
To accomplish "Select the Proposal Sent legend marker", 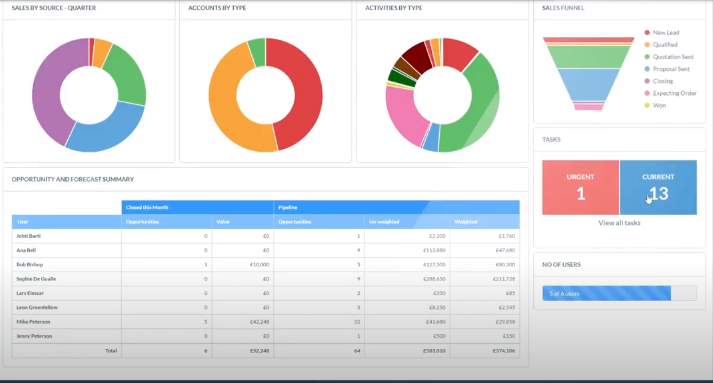I will [x=647, y=69].
